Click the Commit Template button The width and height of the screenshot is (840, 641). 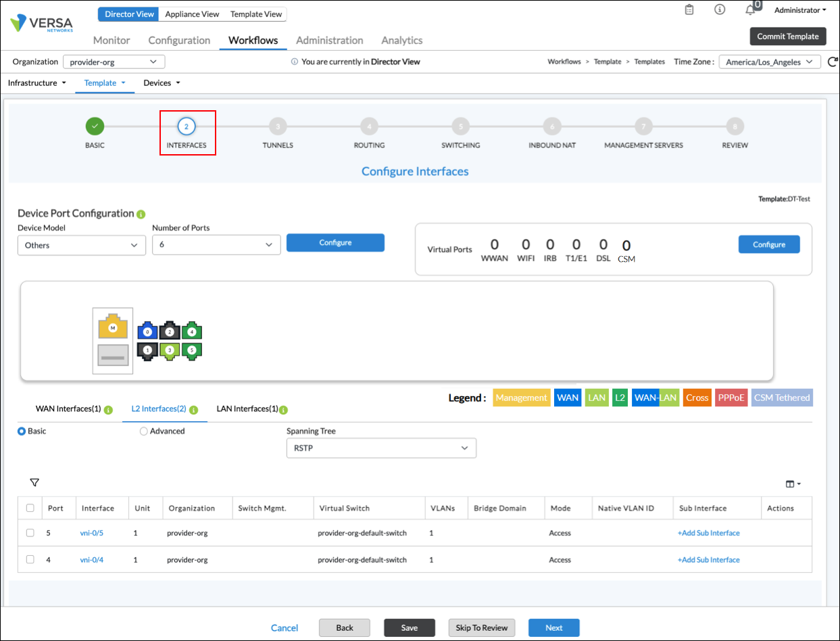788,36
